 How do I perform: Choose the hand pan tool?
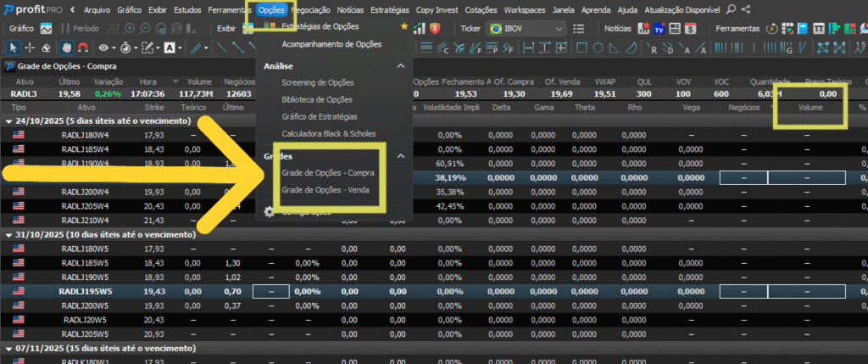(x=65, y=48)
